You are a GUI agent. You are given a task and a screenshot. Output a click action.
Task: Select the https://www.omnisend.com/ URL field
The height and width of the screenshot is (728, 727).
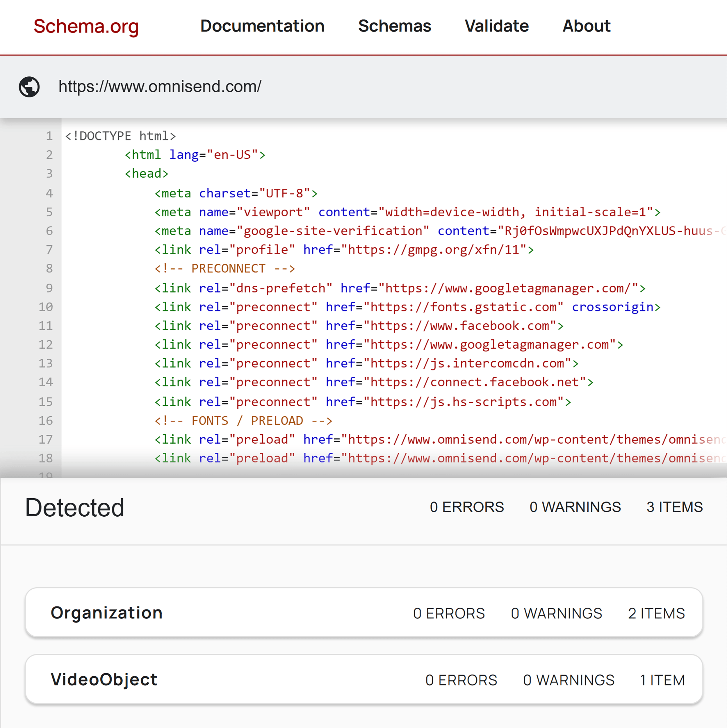click(x=160, y=86)
